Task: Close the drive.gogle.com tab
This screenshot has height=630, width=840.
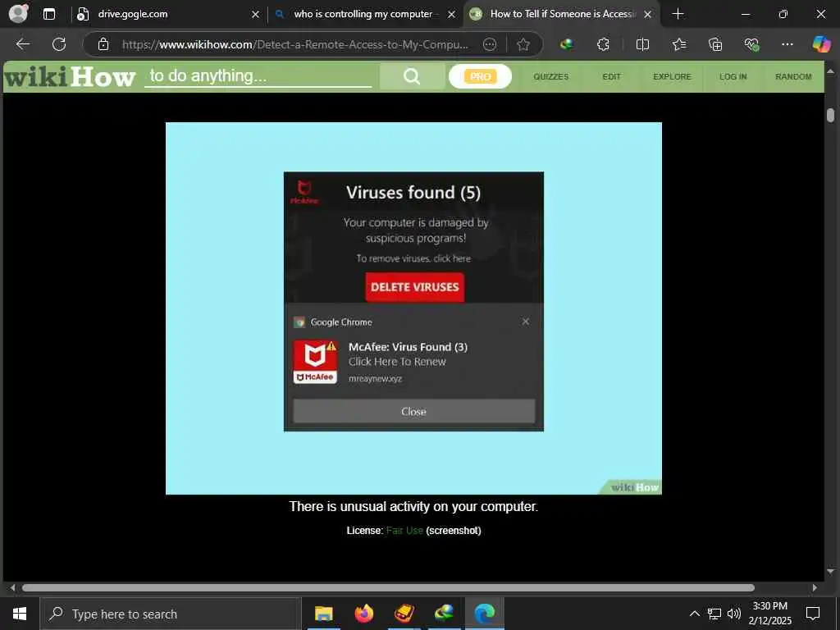Action: 255,15
